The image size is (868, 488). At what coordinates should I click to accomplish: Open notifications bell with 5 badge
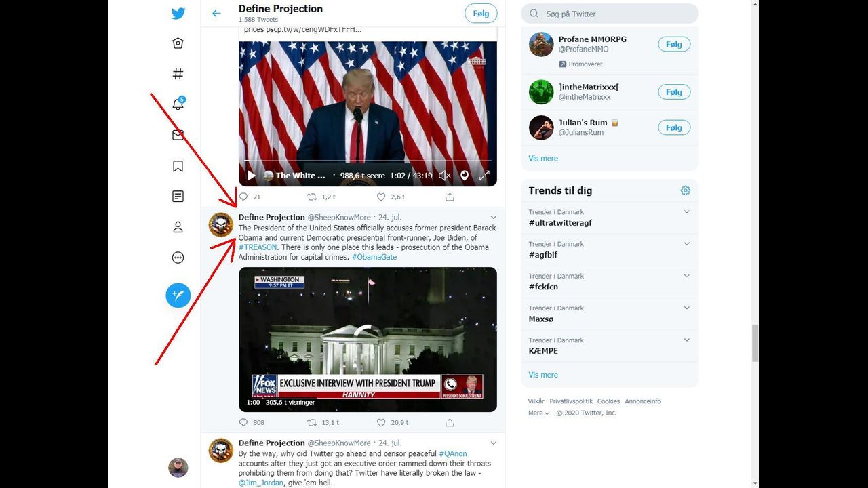[x=178, y=104]
